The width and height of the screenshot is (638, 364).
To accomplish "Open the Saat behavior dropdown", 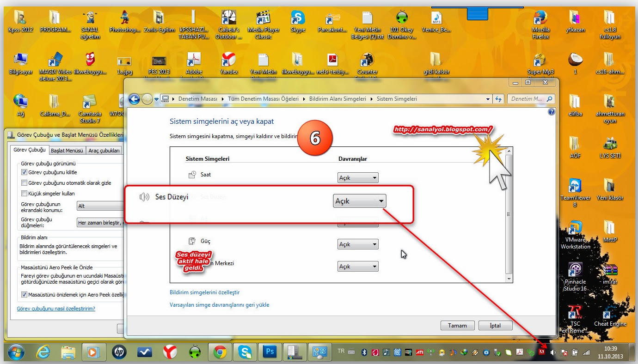I will point(358,177).
